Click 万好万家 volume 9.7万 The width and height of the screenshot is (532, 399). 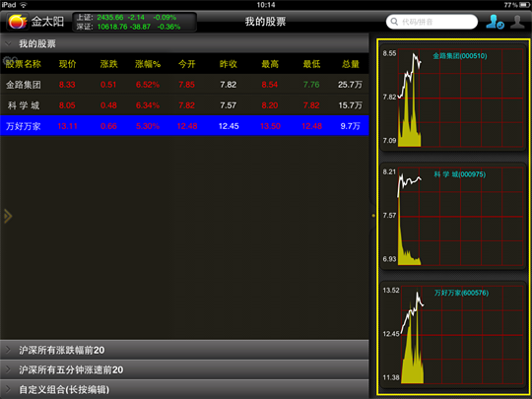(350, 126)
